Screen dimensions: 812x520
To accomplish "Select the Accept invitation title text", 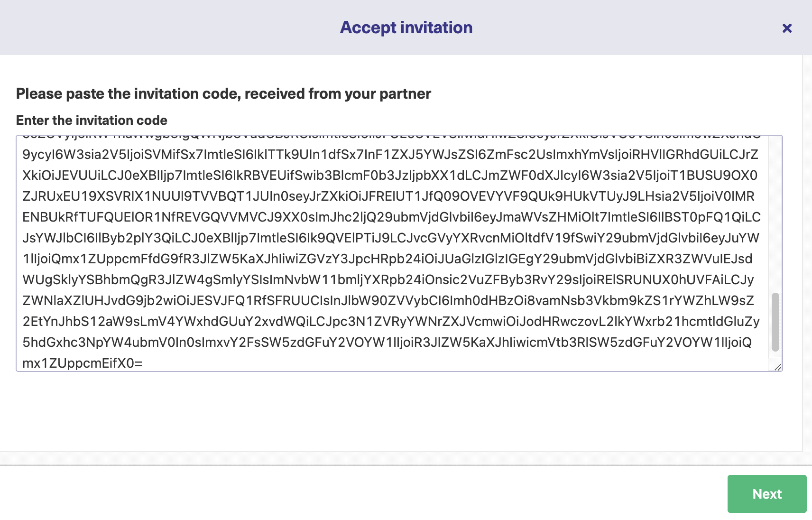I will [x=406, y=27].
